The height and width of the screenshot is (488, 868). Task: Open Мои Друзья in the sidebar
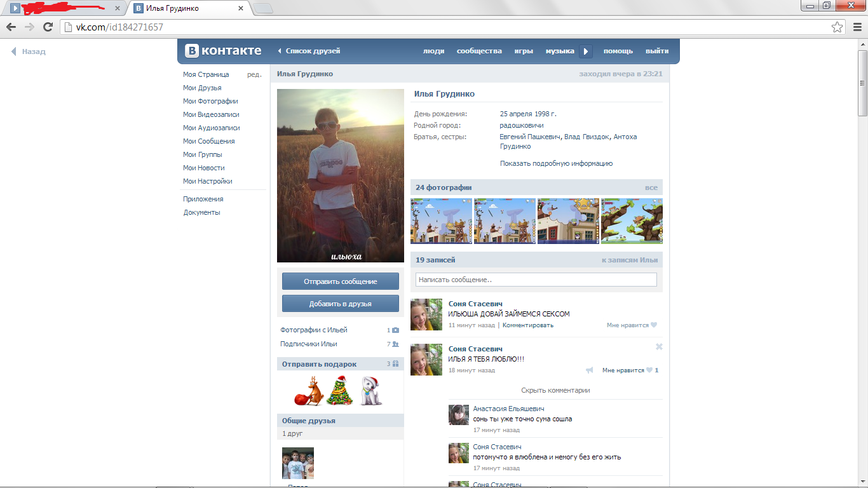[x=202, y=88]
